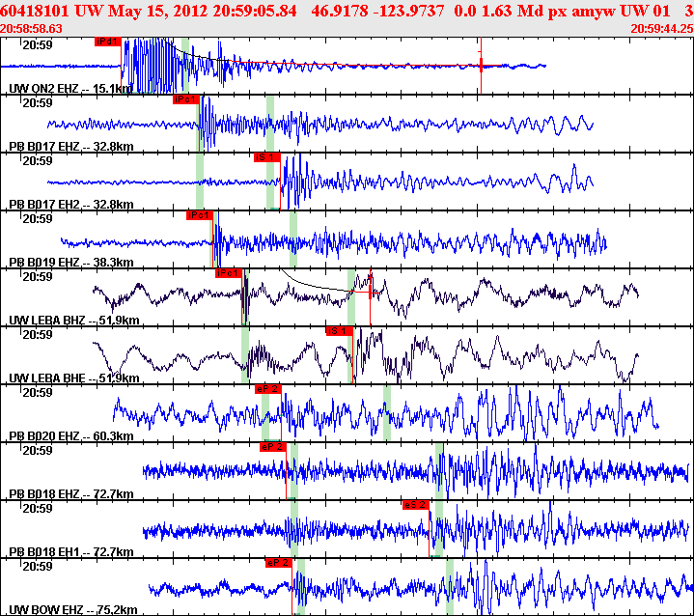Image resolution: width=694 pixels, height=616 pixels.
Task: Click the iPc1 pick flag on B017 EHZ trace
Action: [x=185, y=99]
